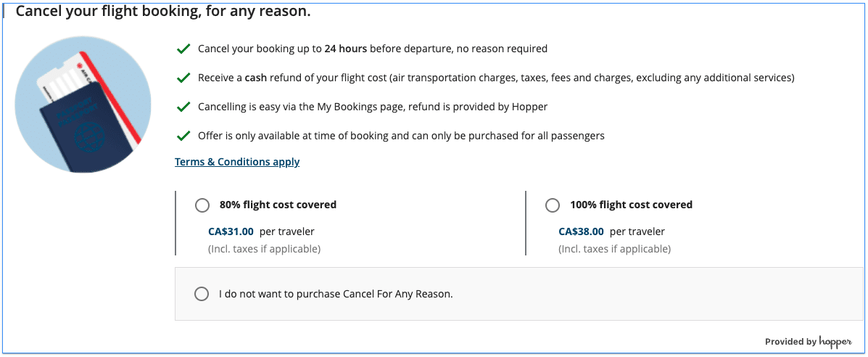Image resolution: width=868 pixels, height=357 pixels.
Task: Open the Terms & Conditions apply link
Action: (237, 162)
